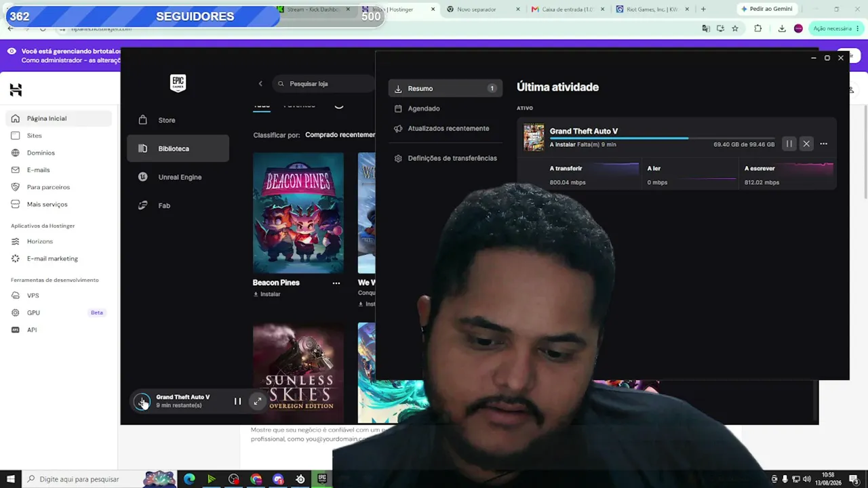Screen dimensions: 868x488
Task: Open taskbar volume control
Action: pyautogui.click(x=806, y=479)
